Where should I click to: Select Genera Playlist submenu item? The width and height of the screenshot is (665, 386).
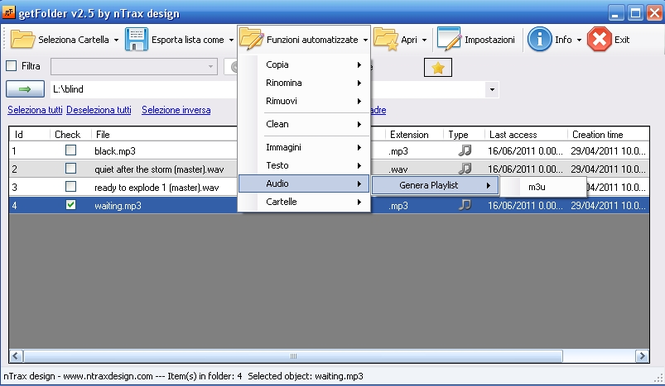435,185
